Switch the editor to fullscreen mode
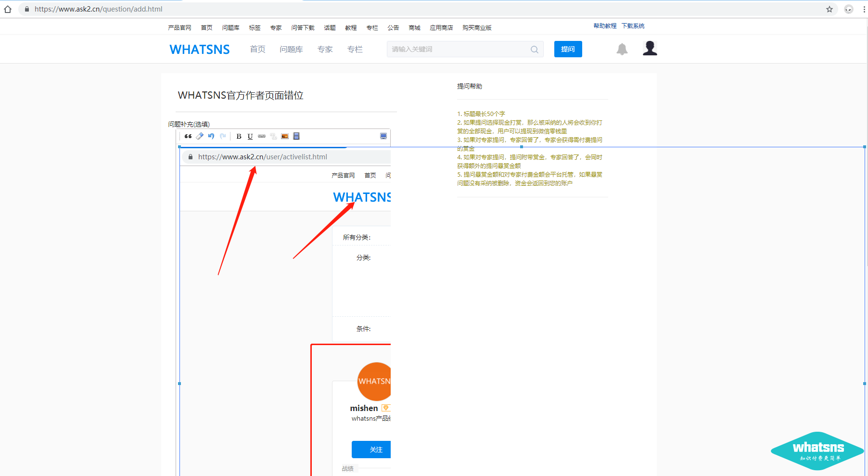Screen dimensions: 868x476 pyautogui.click(x=383, y=136)
